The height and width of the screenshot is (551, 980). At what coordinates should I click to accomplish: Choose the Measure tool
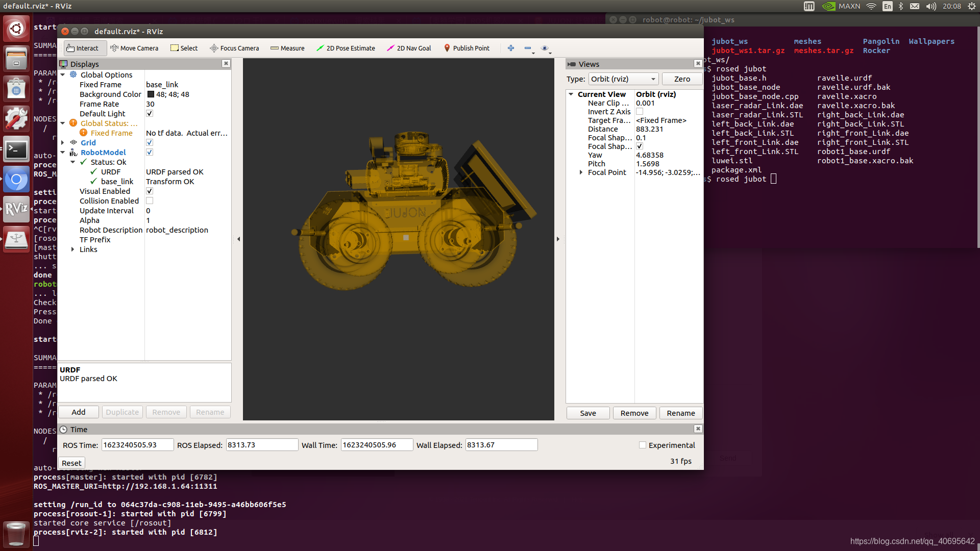pos(287,48)
